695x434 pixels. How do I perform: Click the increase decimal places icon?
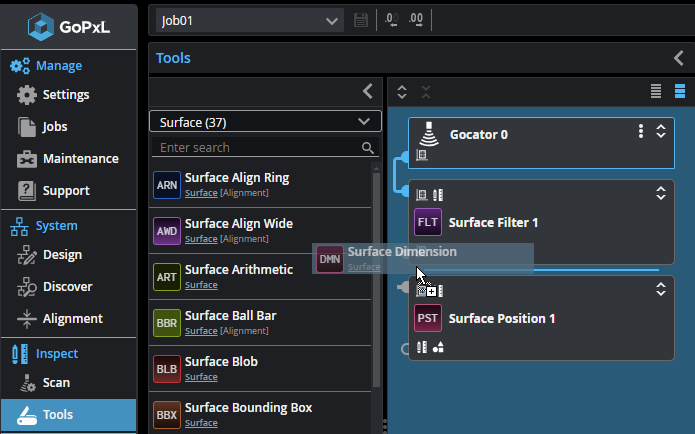[x=416, y=20]
